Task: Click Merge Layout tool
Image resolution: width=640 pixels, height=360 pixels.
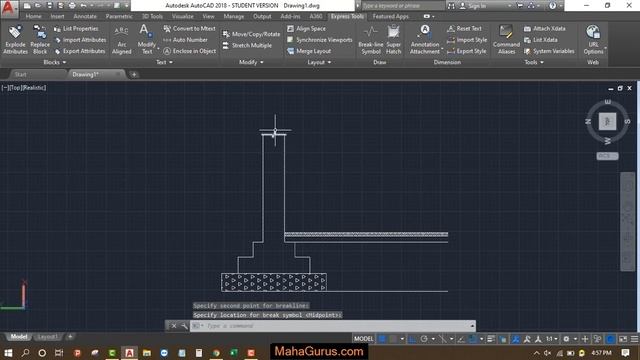Action: tap(309, 51)
